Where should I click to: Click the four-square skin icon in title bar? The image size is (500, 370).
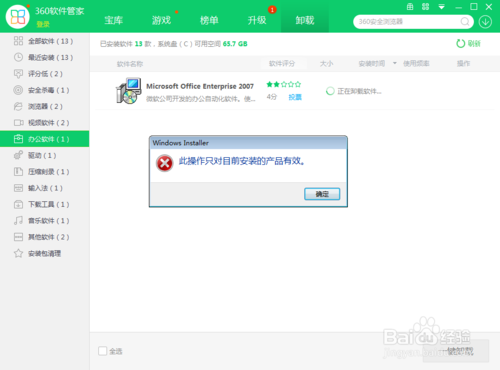425,7
